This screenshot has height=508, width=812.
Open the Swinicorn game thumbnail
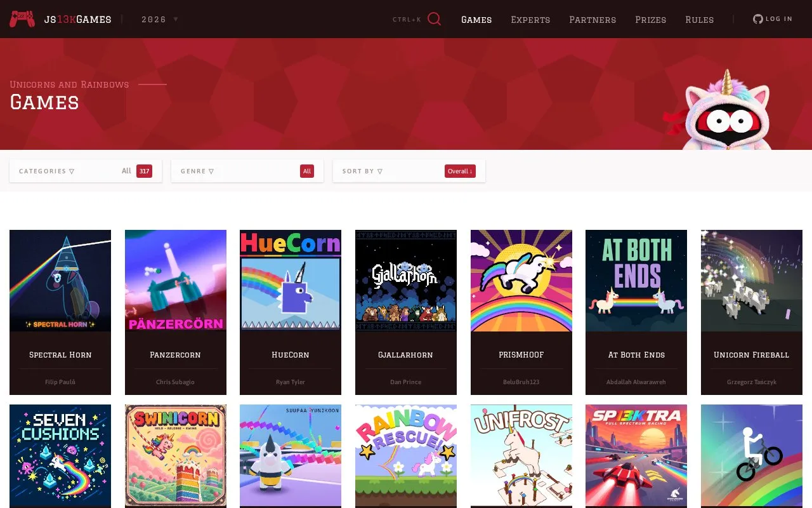pos(176,455)
